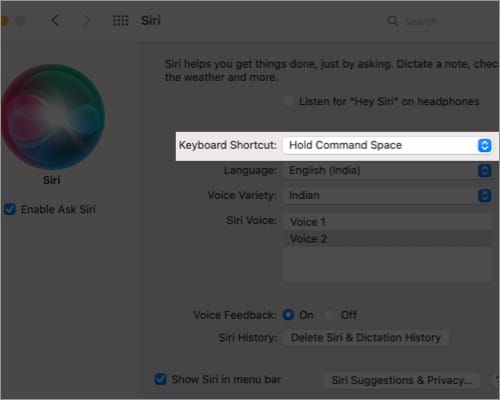500x400 pixels.
Task: Open the Language dropdown
Action: coord(387,170)
